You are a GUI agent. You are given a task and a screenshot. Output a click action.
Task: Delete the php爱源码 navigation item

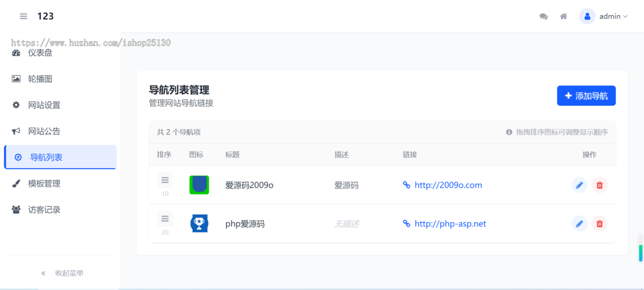point(599,224)
